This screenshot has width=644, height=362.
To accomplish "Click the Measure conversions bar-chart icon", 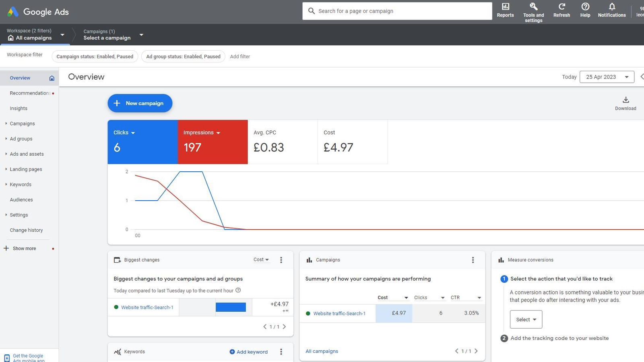I will [501, 260].
